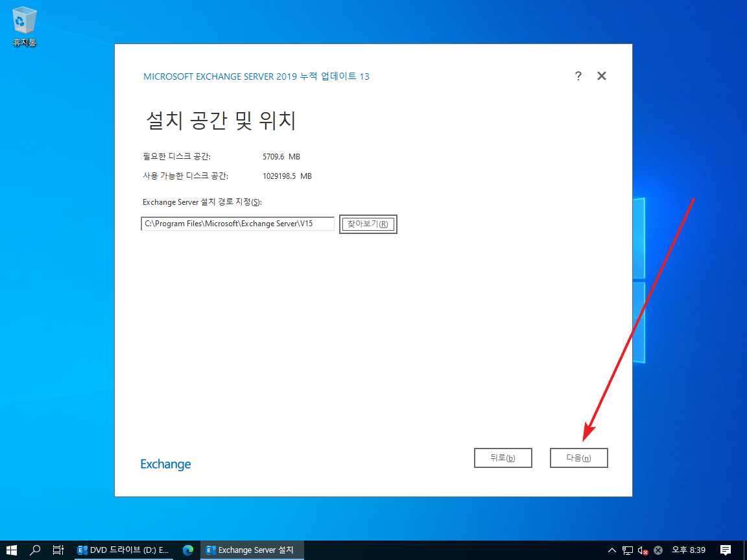Click the Exchange Server 설치 경로 지정 label
Image resolution: width=747 pixels, height=560 pixels.
pyautogui.click(x=202, y=202)
